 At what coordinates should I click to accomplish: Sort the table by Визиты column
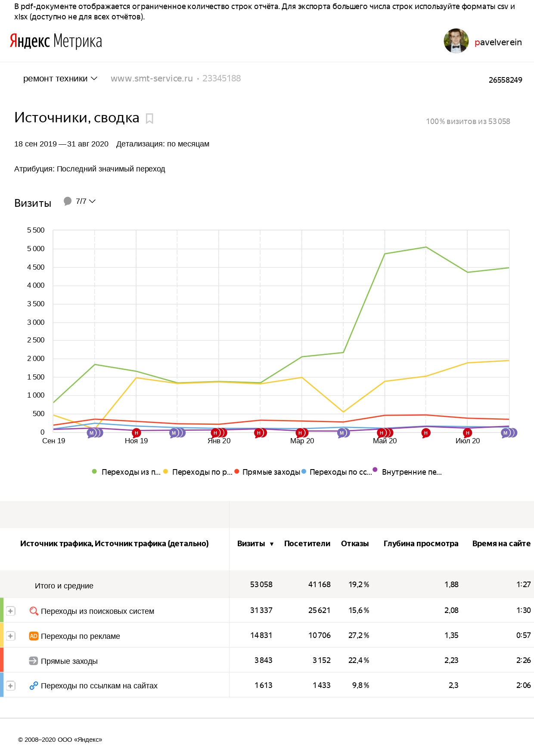[255, 544]
